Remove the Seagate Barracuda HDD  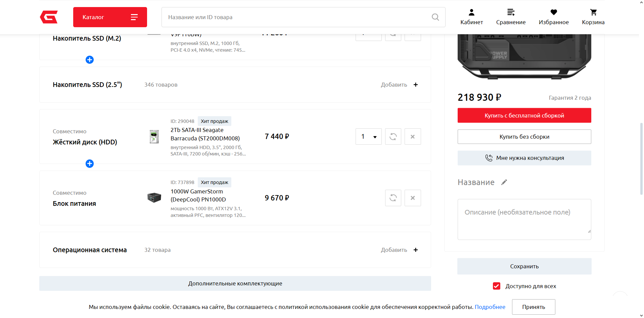(x=413, y=137)
